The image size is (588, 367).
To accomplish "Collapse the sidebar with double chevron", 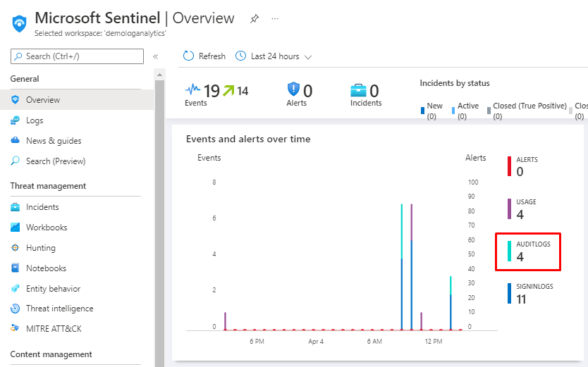I will [155, 56].
